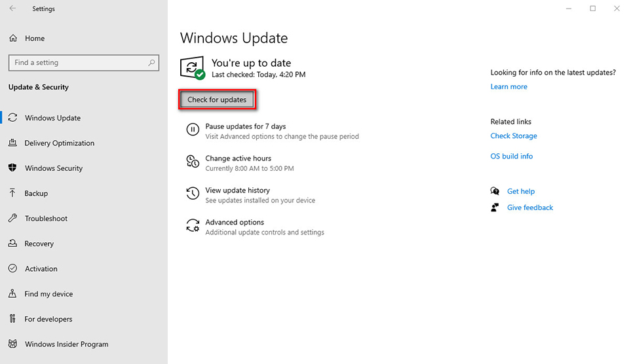Click the Get help link

tap(521, 191)
